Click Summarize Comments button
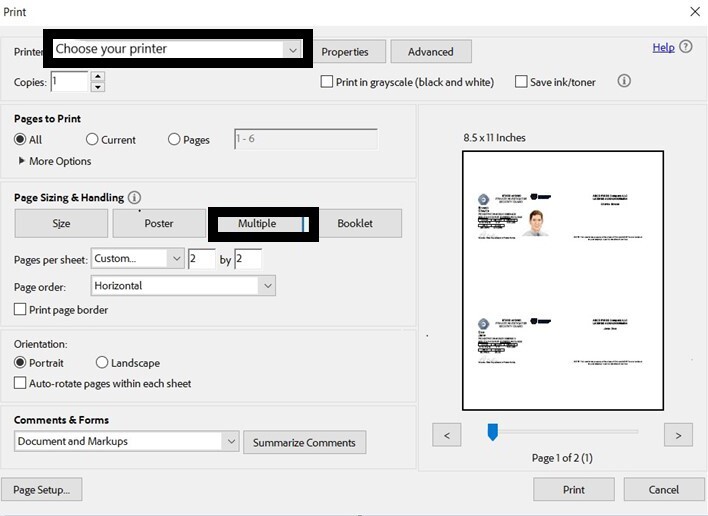The image size is (708, 516). pyautogui.click(x=304, y=442)
